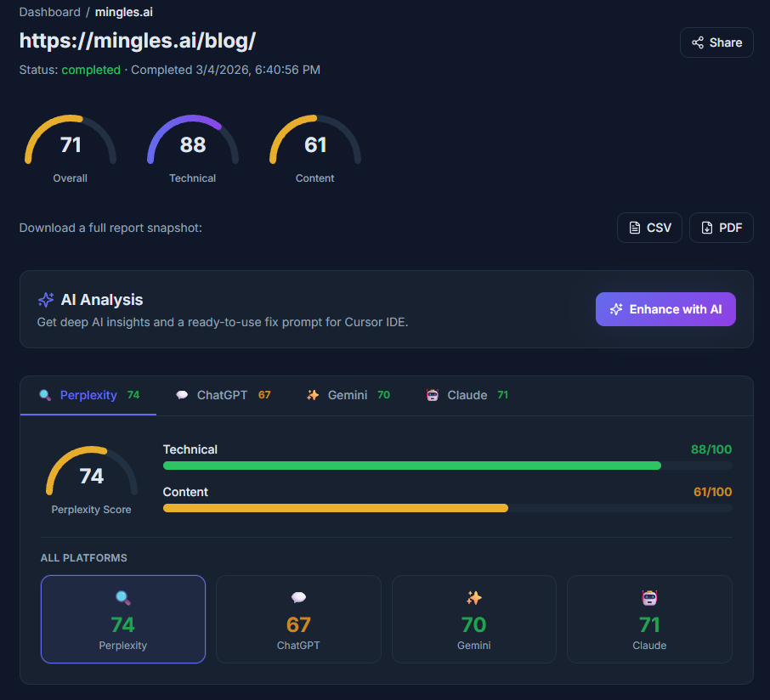The width and height of the screenshot is (770, 700).
Task: Click the ChatGPT icon in the ALL PLATFORMS card
Action: (x=298, y=597)
